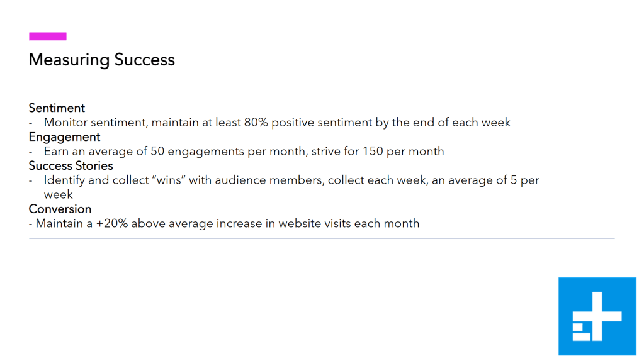Click the dash before "Monitor sentiment"
The width and height of the screenshot is (644, 361).
pyautogui.click(x=31, y=123)
